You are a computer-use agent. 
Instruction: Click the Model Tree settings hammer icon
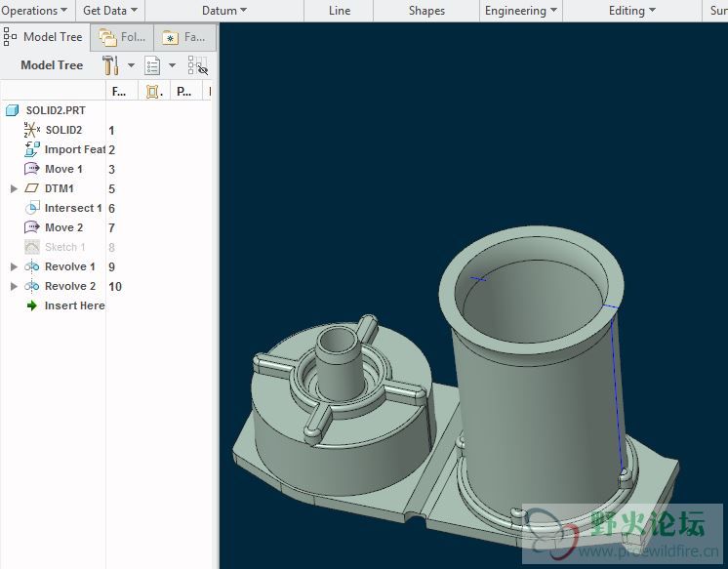110,65
